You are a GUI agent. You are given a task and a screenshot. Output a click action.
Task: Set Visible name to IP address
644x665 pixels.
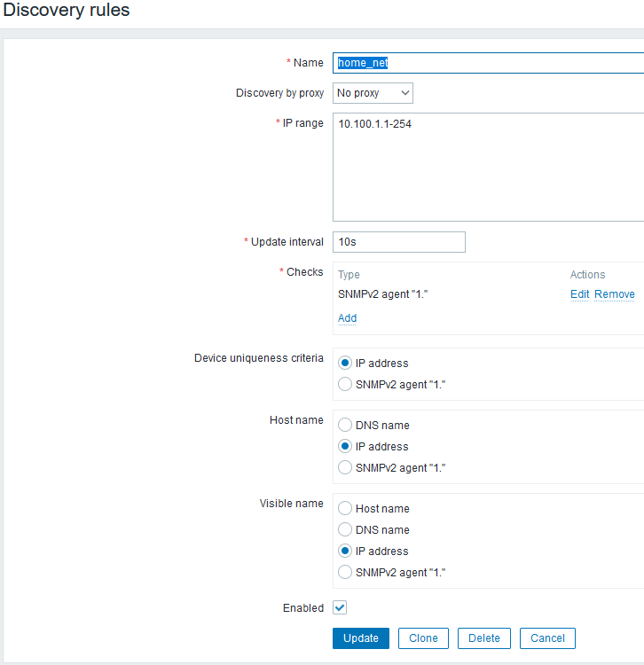(345, 551)
